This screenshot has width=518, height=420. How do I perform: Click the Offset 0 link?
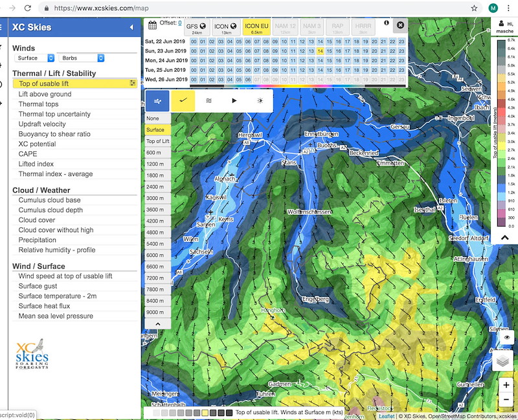point(180,23)
